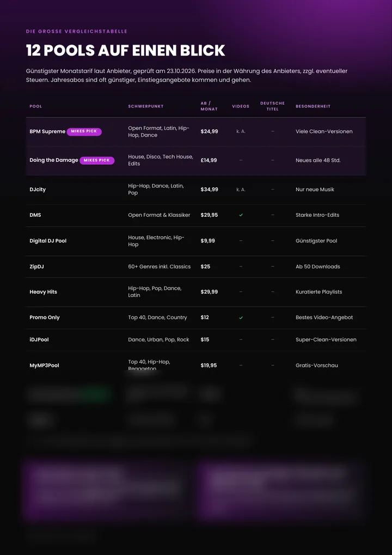The height and width of the screenshot is (555, 392).
Task: Click the pool name DJcity
Action: [38, 190]
